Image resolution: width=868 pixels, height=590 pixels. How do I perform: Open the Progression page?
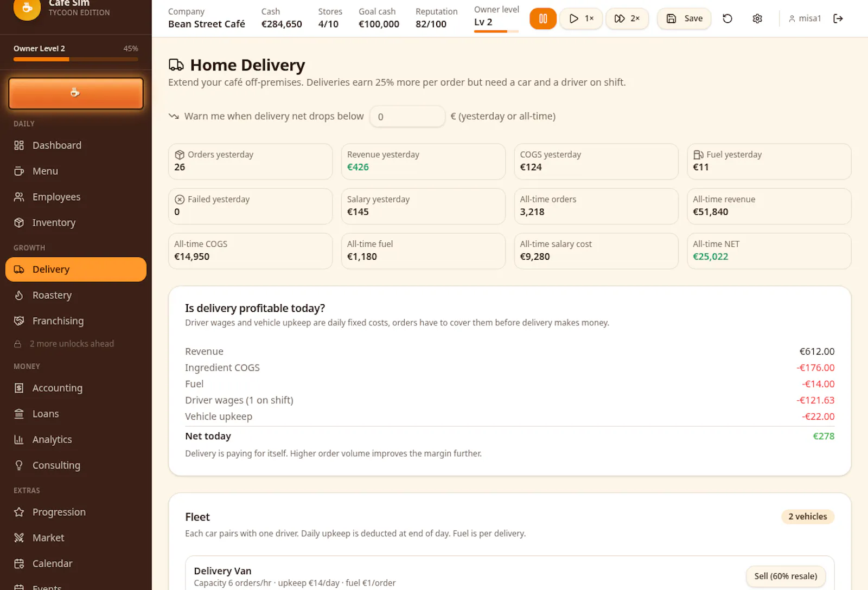[x=76, y=512]
